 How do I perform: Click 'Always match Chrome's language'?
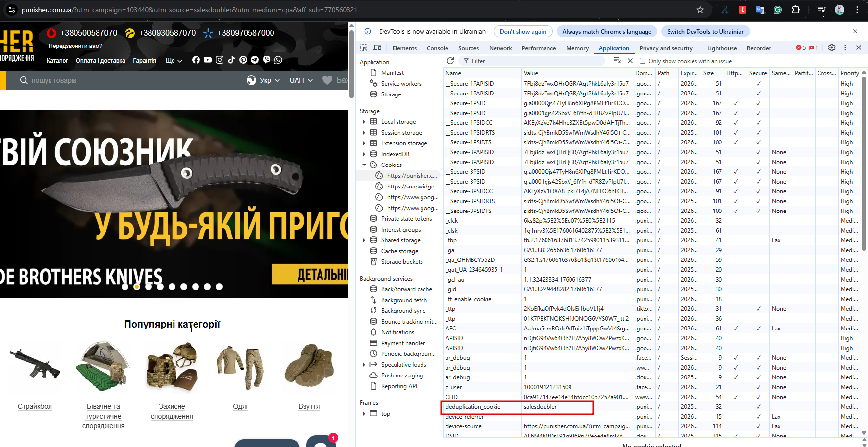(607, 32)
